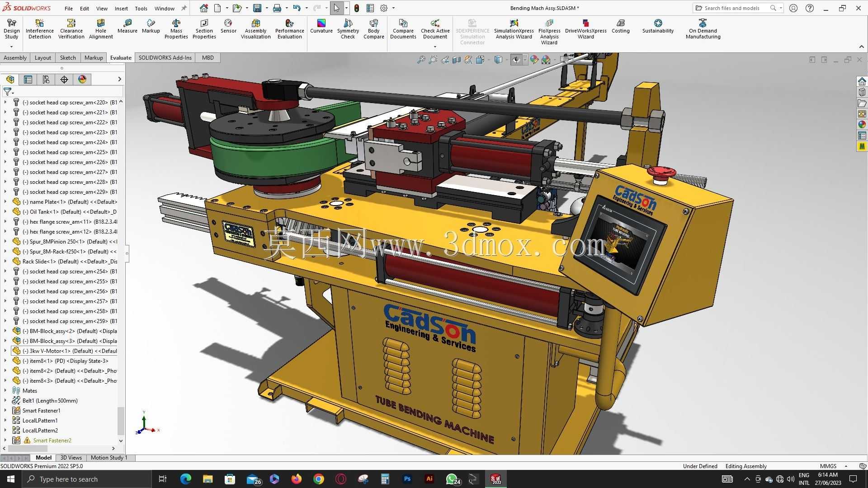Open On Demand Manufacturing

pyautogui.click(x=703, y=29)
